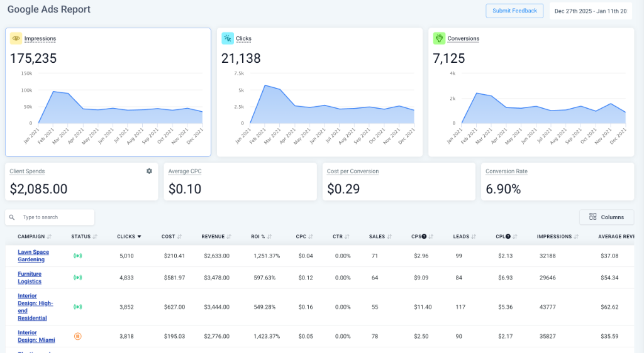
Task: Click the Conversion Rate label
Action: [506, 171]
